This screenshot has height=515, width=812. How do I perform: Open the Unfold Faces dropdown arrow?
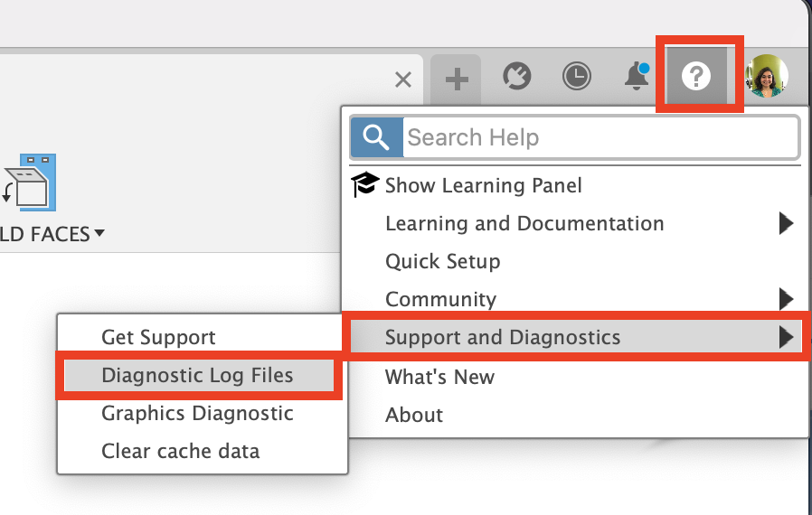point(99,234)
